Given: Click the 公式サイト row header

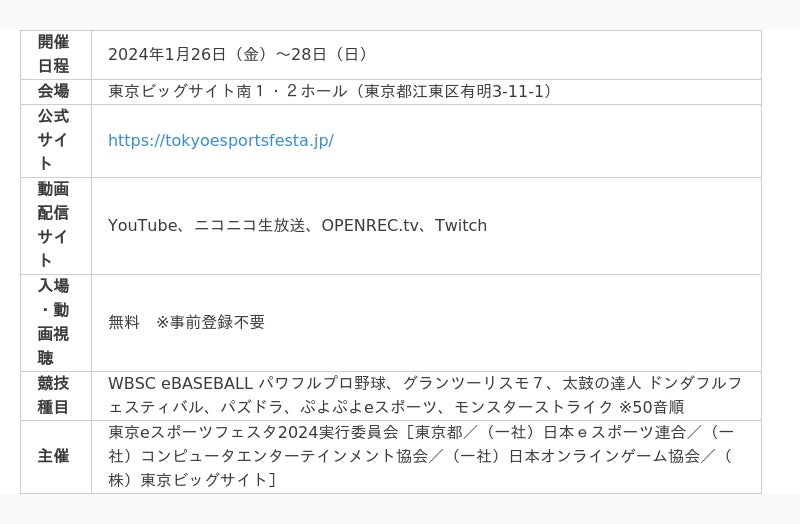Looking at the screenshot, I should click(x=54, y=141).
